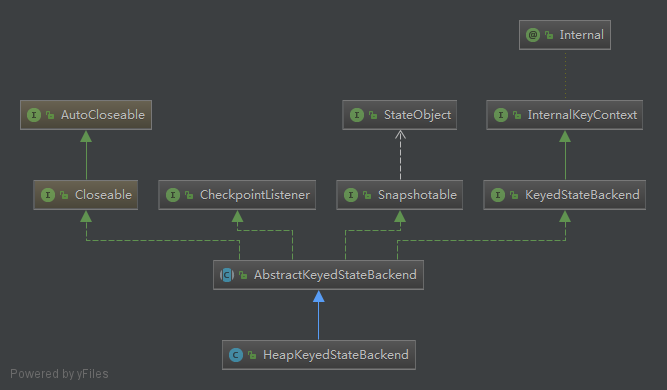Click the public visibility lock icon on AutoCloseable
The height and width of the screenshot is (390, 667).
[x=50, y=115]
